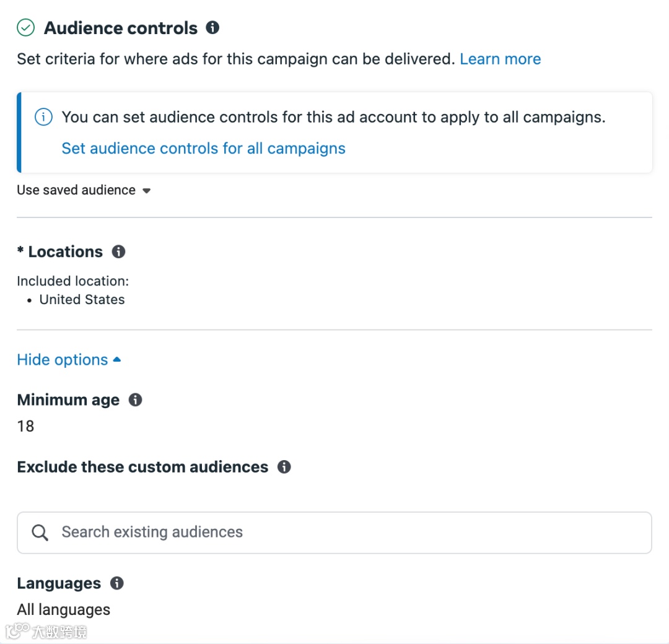Click the watermark logo in the corner
This screenshot has height=644, width=669.
(46, 631)
